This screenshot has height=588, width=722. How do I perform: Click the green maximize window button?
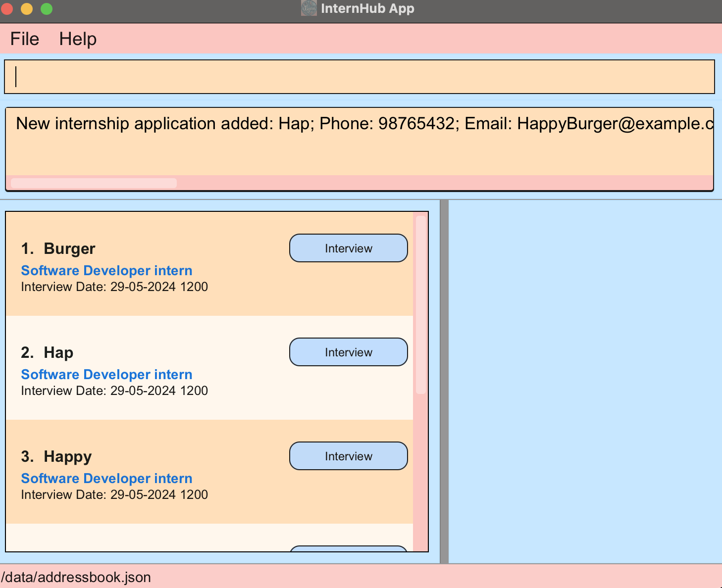pyautogui.click(x=47, y=8)
